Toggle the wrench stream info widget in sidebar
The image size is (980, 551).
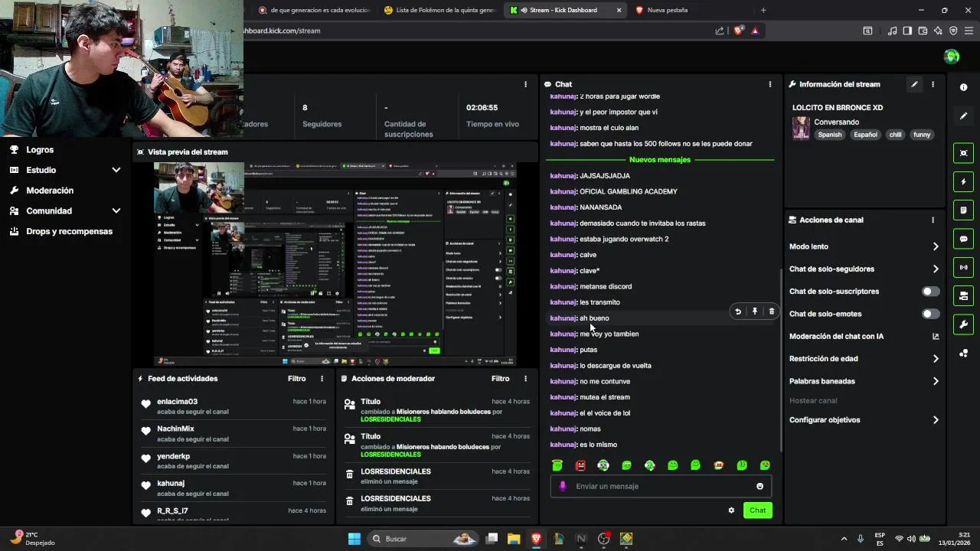964,324
